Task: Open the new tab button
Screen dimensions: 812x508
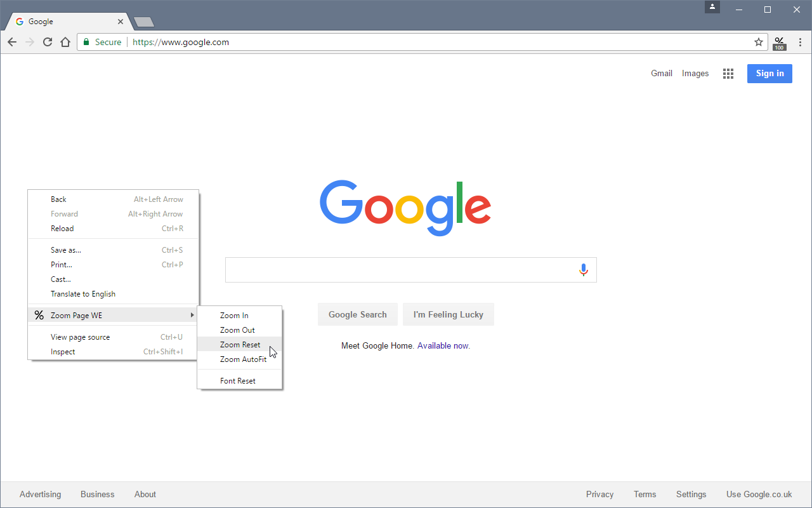Action: point(144,22)
